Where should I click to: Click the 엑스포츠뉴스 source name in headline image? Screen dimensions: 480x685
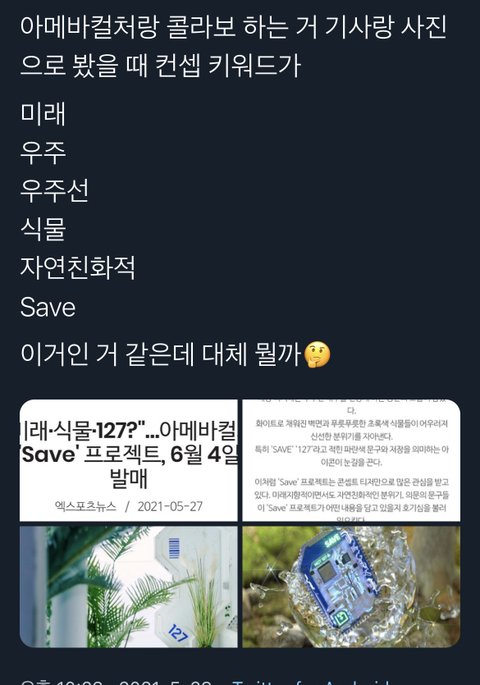pyautogui.click(x=86, y=506)
